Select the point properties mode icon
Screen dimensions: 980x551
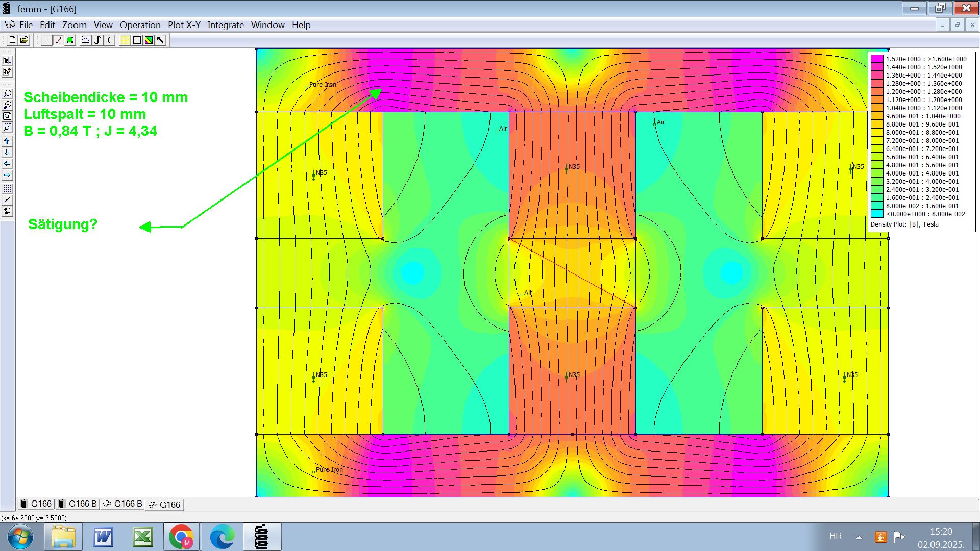point(46,40)
